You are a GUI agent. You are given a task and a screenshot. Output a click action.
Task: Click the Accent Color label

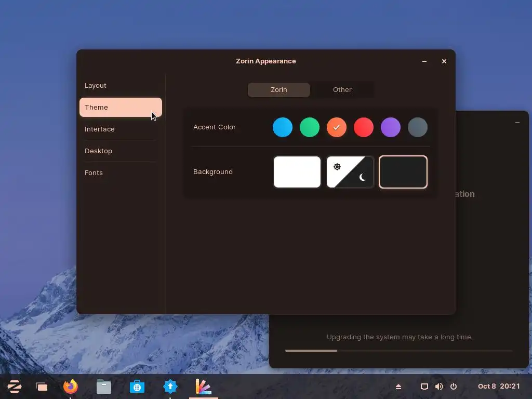[215, 127]
